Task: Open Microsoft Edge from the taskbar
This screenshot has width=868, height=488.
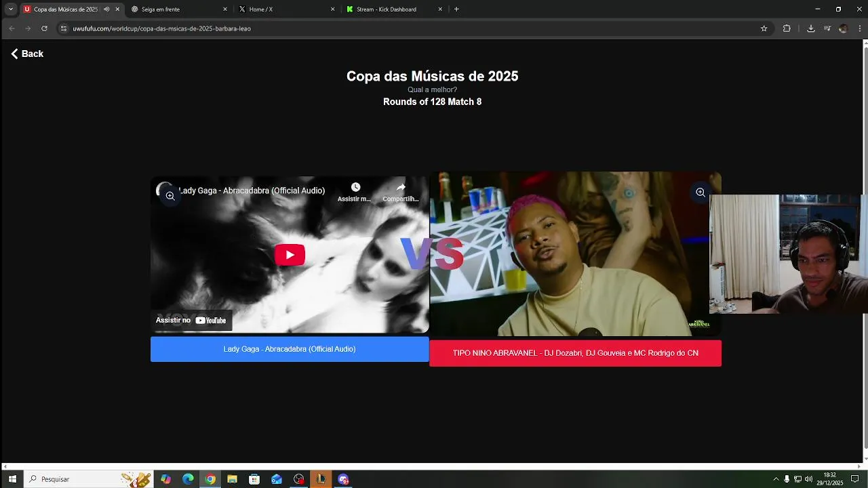Action: 188,479
